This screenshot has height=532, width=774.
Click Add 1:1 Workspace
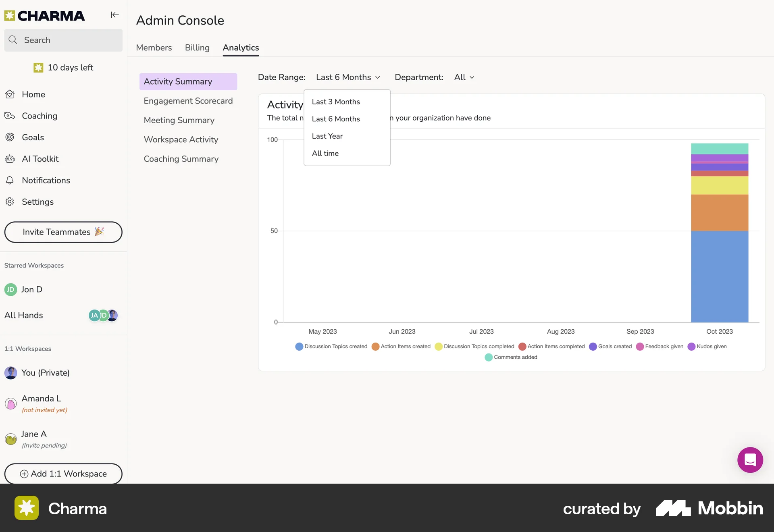63,474
